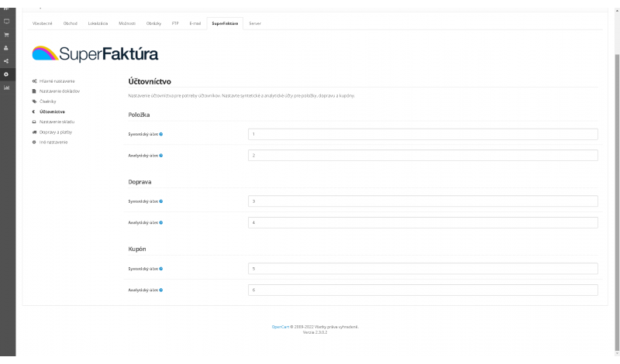Follow the OpenCart footer link

tap(280, 327)
